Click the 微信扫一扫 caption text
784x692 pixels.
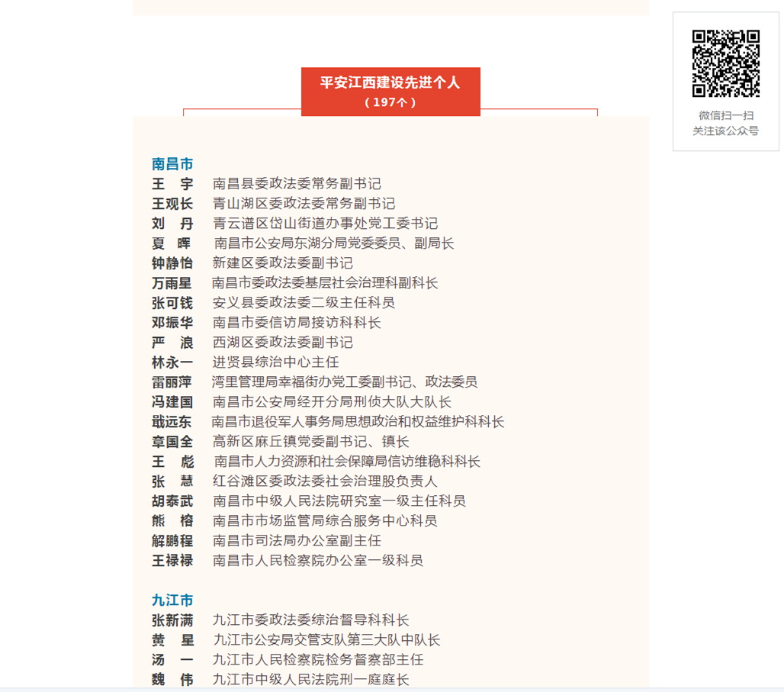tap(725, 115)
